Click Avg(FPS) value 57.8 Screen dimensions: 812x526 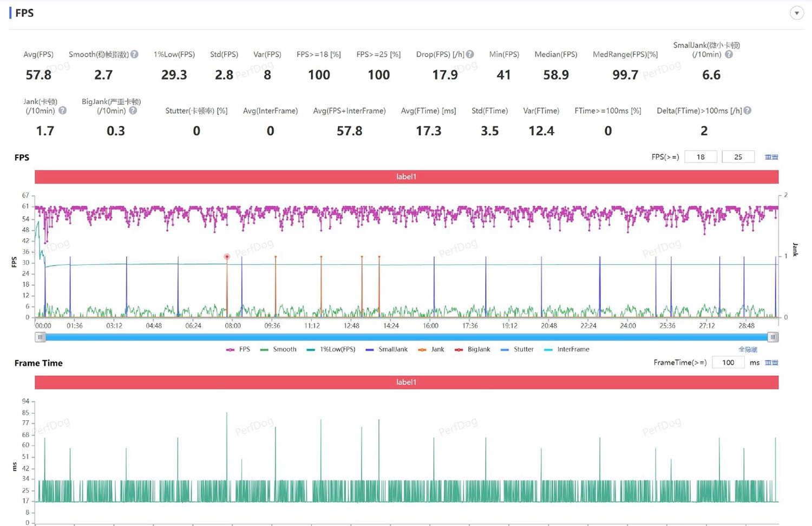[x=38, y=75]
